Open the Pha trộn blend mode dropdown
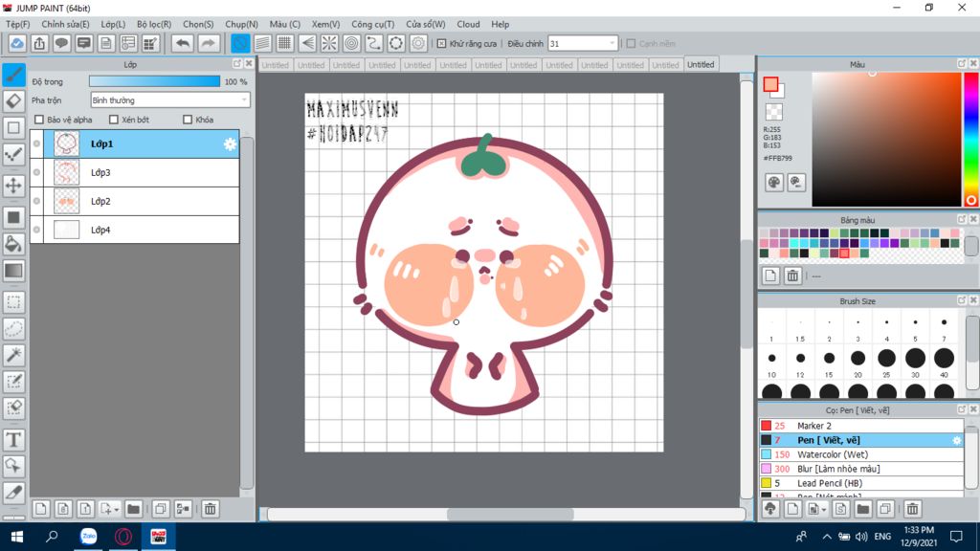980x551 pixels. [170, 99]
